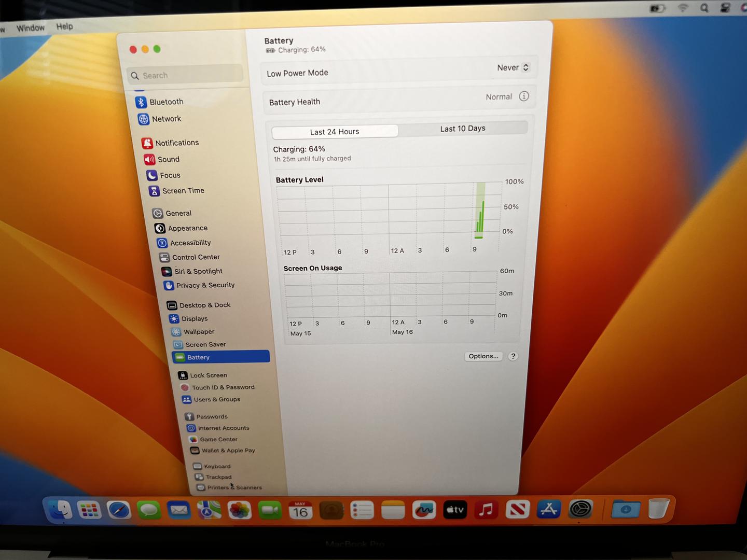Open the Downloads folder in Dock
The width and height of the screenshot is (747, 560).
(x=626, y=509)
